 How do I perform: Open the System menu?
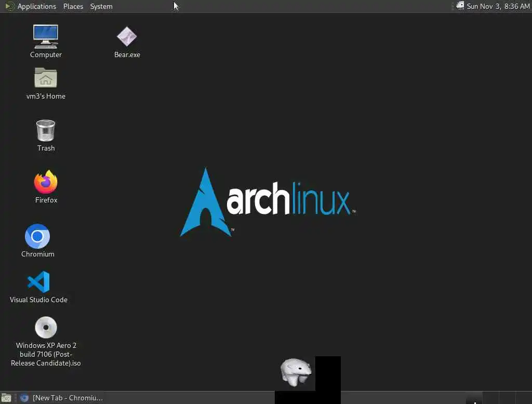point(101,6)
